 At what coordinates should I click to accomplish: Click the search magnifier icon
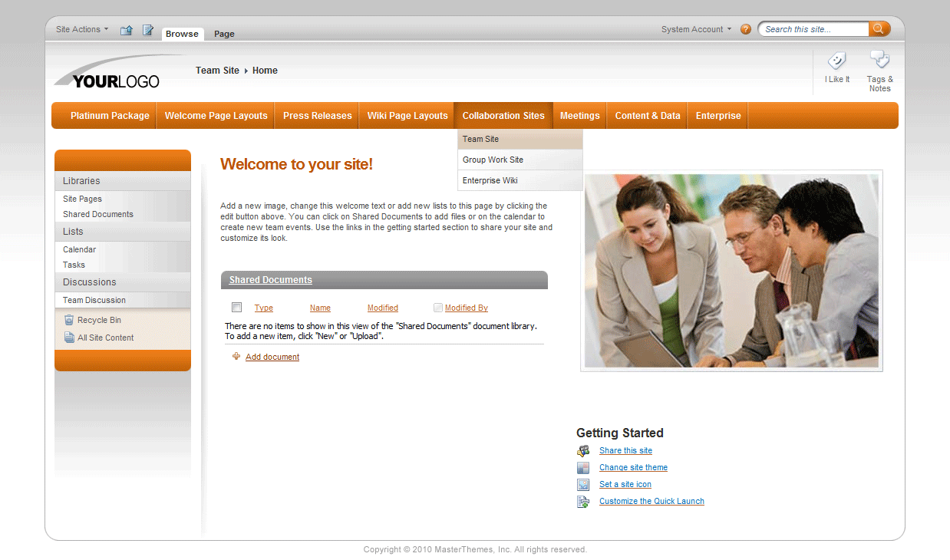click(x=879, y=28)
